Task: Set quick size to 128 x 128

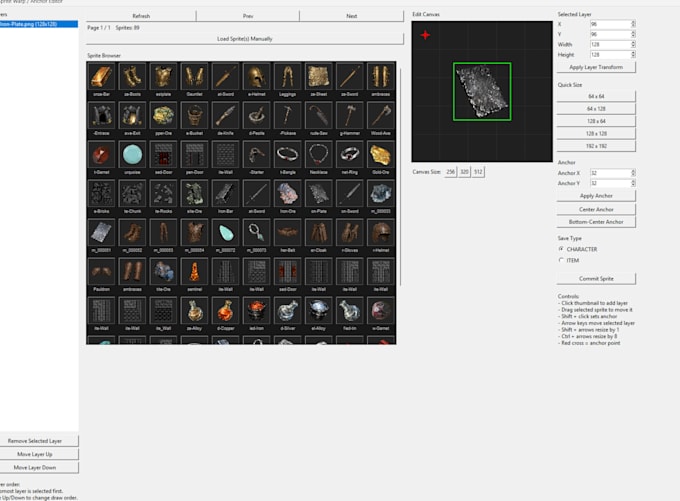Action: coord(596,134)
